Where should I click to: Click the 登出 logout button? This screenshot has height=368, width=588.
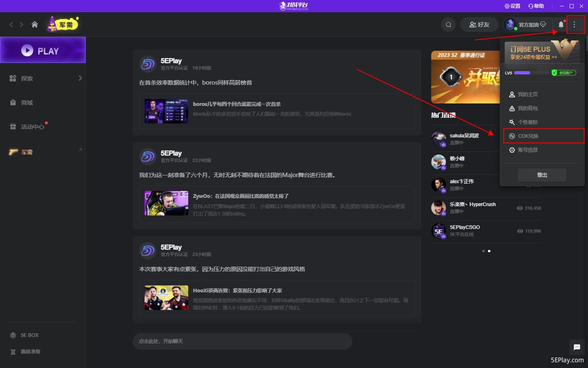[x=542, y=175]
